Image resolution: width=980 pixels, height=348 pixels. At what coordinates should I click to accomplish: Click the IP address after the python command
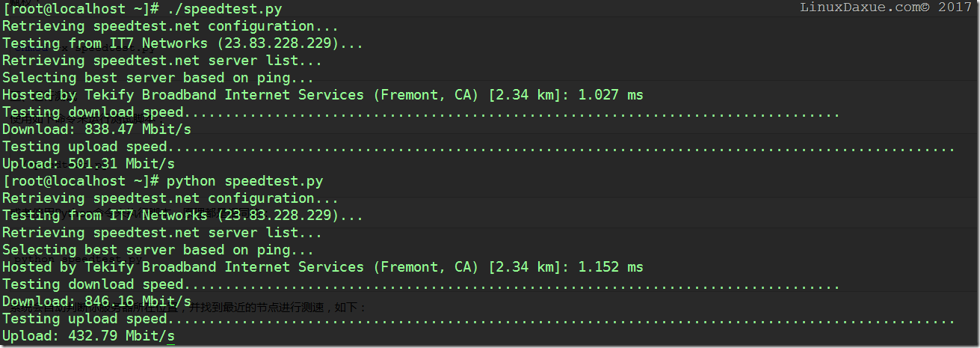point(283,216)
